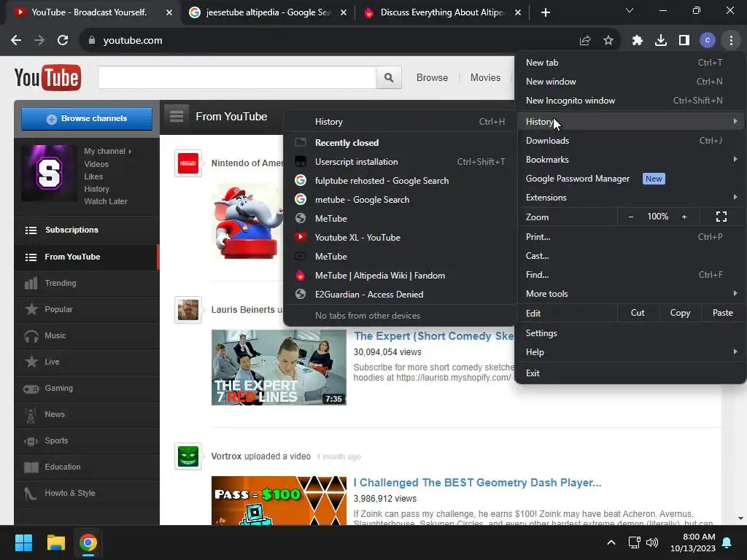Click the Movies link in YouTube header
This screenshot has height=560, width=747.
[x=485, y=77]
